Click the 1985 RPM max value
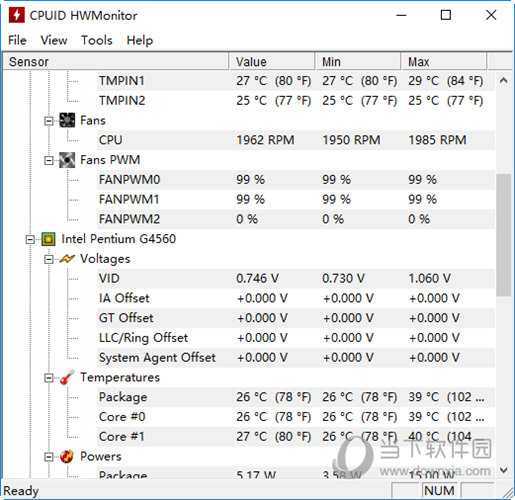 pyautogui.click(x=437, y=140)
